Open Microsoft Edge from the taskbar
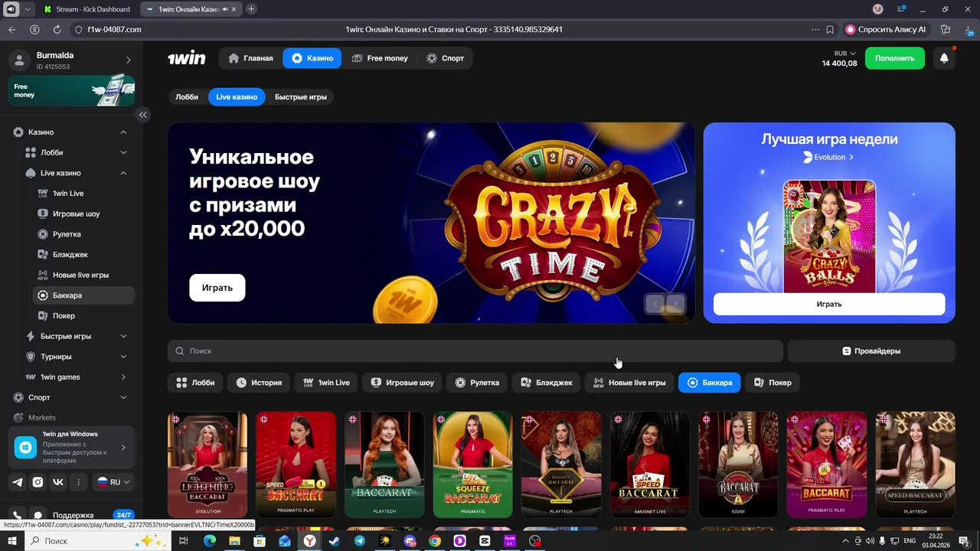 pos(209,541)
